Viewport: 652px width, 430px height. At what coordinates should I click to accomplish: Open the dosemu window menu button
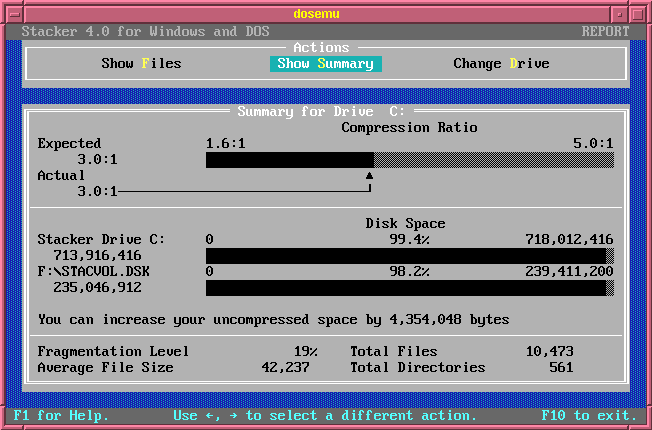click(15, 15)
